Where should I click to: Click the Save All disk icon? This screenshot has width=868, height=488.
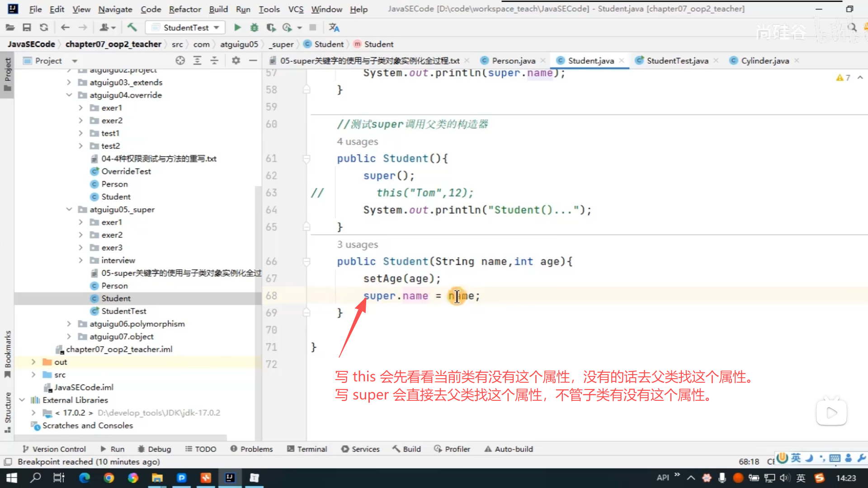pyautogui.click(x=27, y=28)
